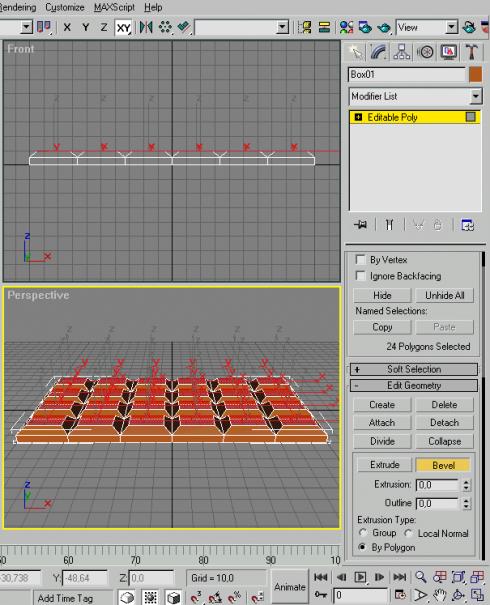
Task: Enable the By Vertex checkbox
Action: coord(360,259)
